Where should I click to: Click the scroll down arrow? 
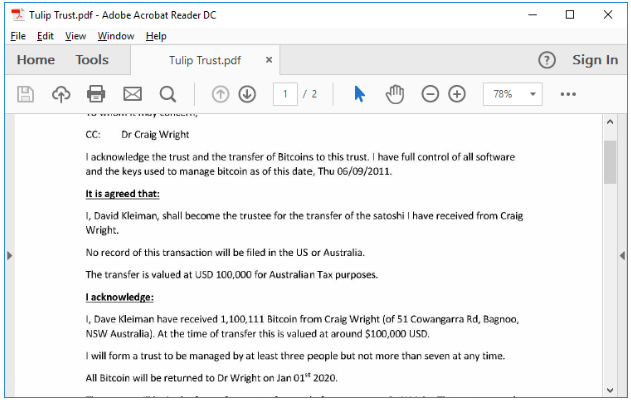coord(610,390)
